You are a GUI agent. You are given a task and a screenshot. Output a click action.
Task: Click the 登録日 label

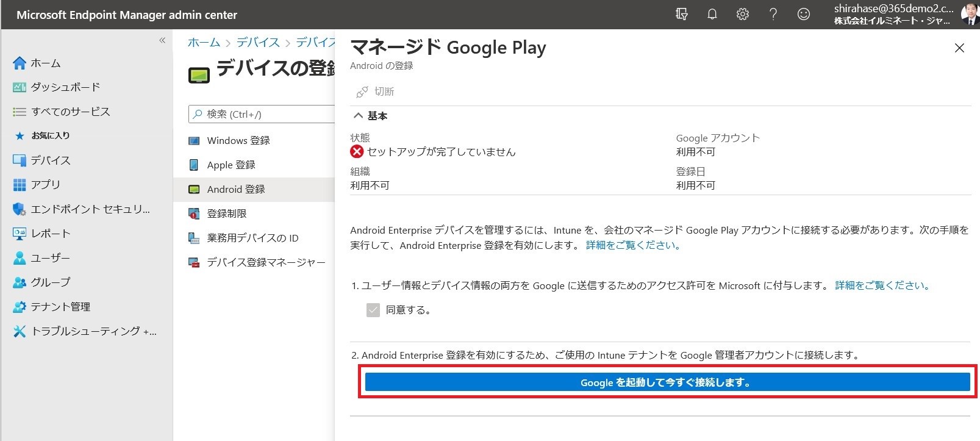pos(690,172)
